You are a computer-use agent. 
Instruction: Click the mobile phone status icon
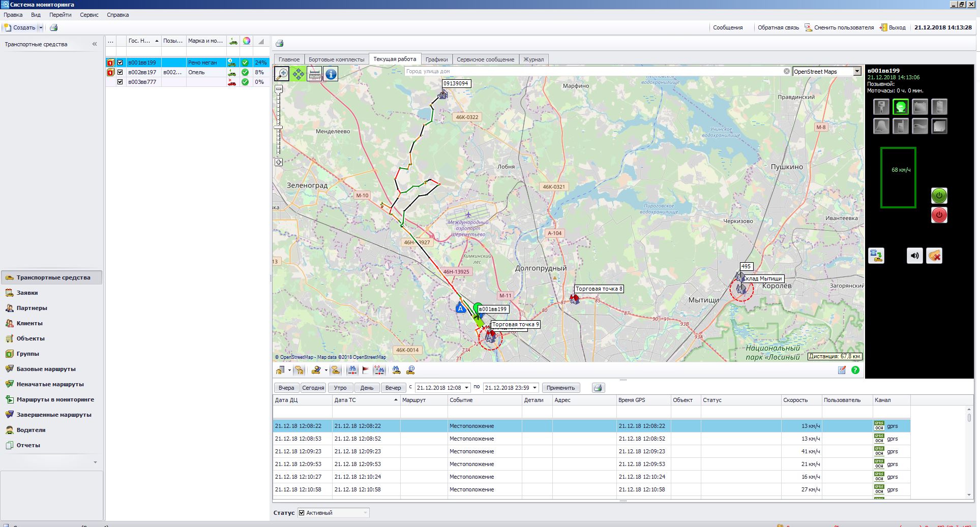901,126
